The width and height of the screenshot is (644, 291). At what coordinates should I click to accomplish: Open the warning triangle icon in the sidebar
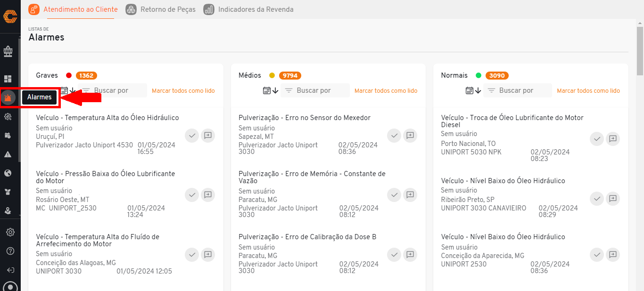pyautogui.click(x=8, y=154)
